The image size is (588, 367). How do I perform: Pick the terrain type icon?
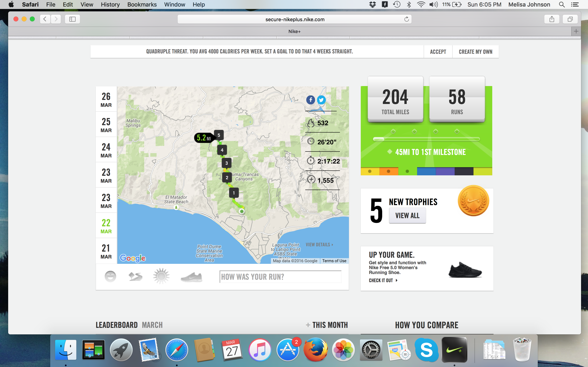click(x=135, y=276)
